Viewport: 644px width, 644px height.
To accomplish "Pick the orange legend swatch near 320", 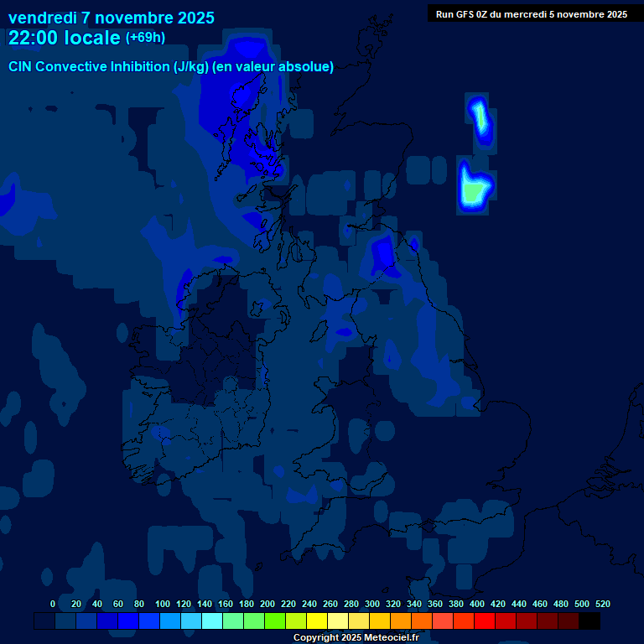I will (x=401, y=621).
